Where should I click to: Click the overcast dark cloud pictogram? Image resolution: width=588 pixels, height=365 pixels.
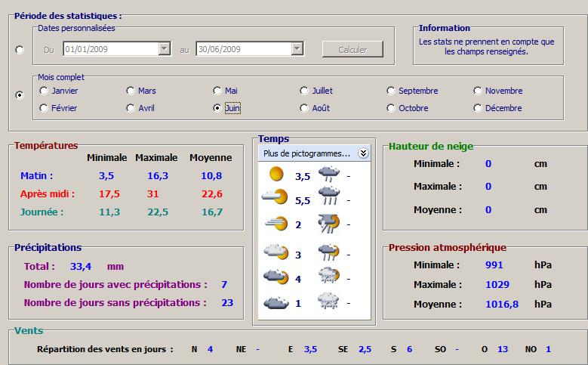[276, 303]
